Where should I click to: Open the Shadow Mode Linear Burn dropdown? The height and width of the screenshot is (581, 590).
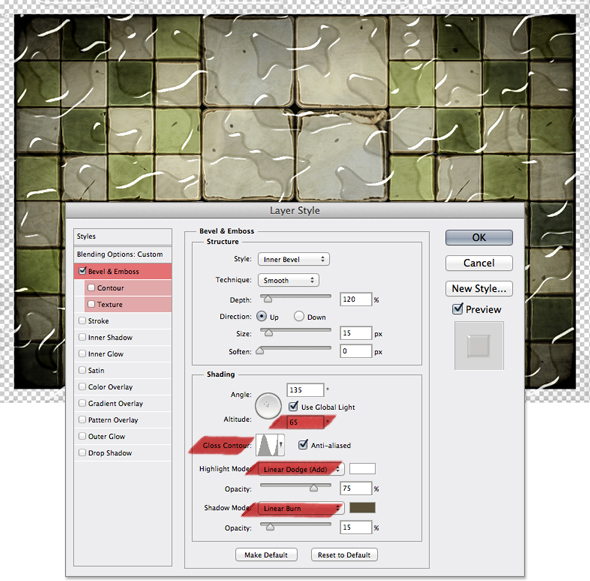(301, 508)
